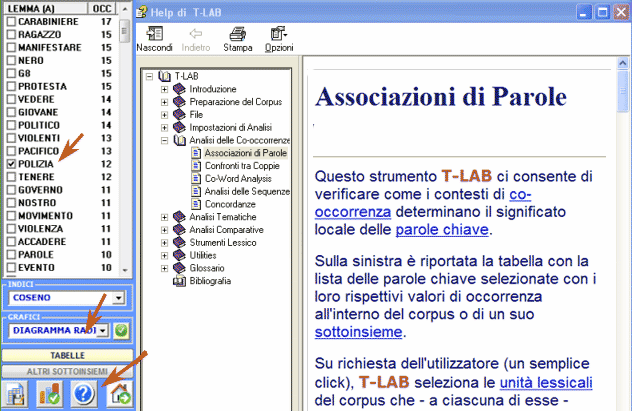Follow the sottoinsieme hyperlink
Image resolution: width=632 pixels, height=411 pixels.
[358, 332]
